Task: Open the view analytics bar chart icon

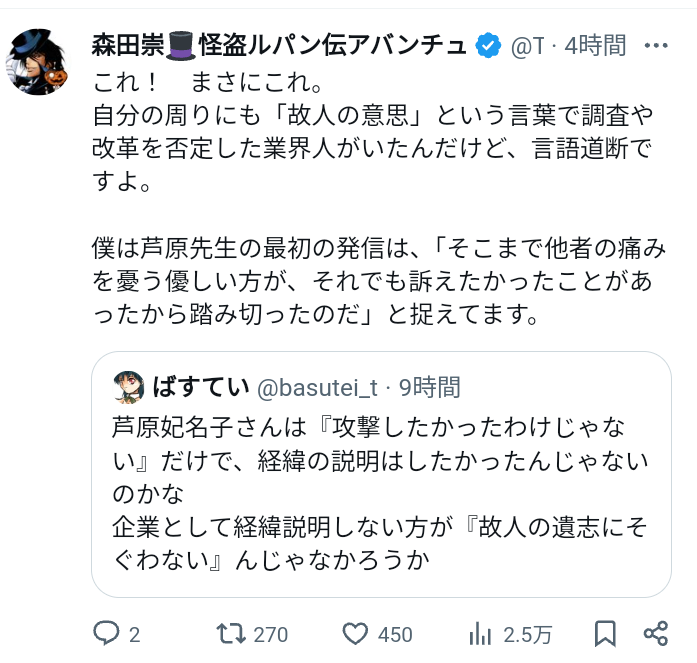Action: (x=480, y=633)
